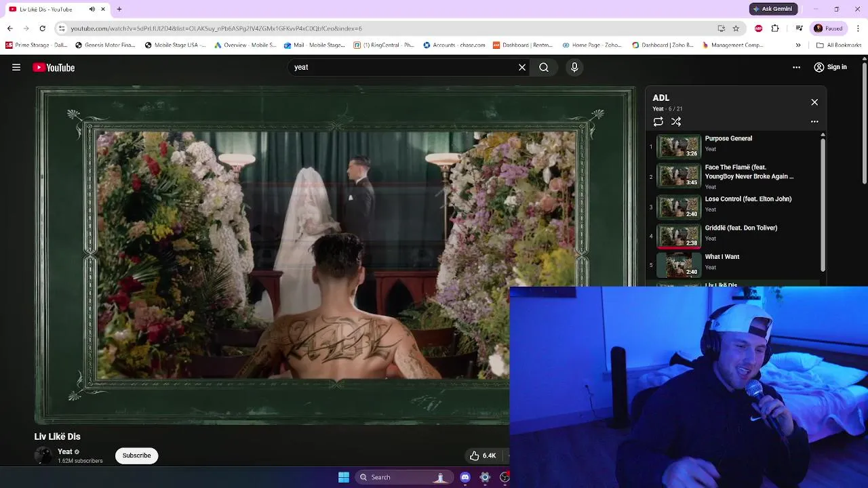Open the Management Comp... bookmark

click(732, 45)
